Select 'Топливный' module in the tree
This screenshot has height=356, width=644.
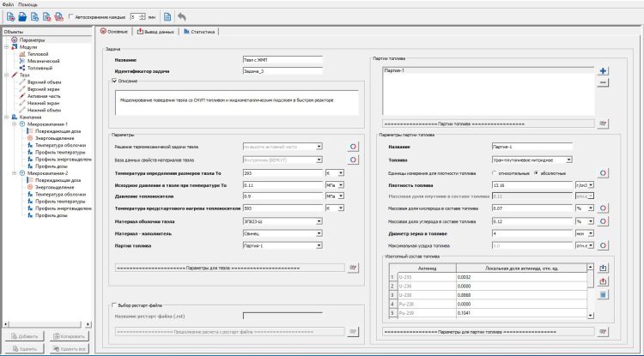pyautogui.click(x=39, y=68)
